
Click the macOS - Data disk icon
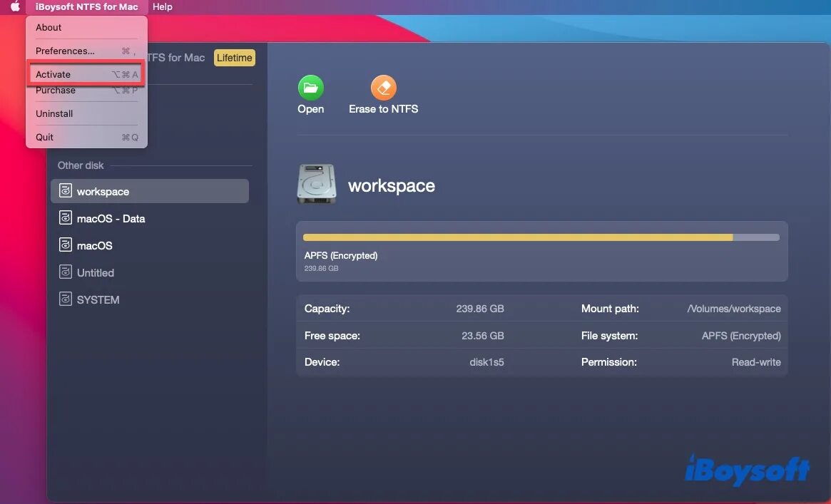pos(65,217)
